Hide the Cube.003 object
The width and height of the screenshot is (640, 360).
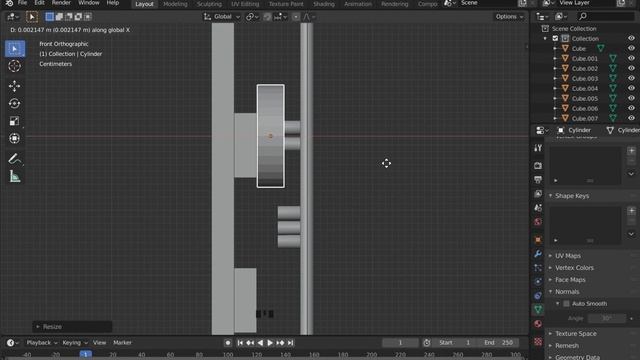[x=631, y=78]
